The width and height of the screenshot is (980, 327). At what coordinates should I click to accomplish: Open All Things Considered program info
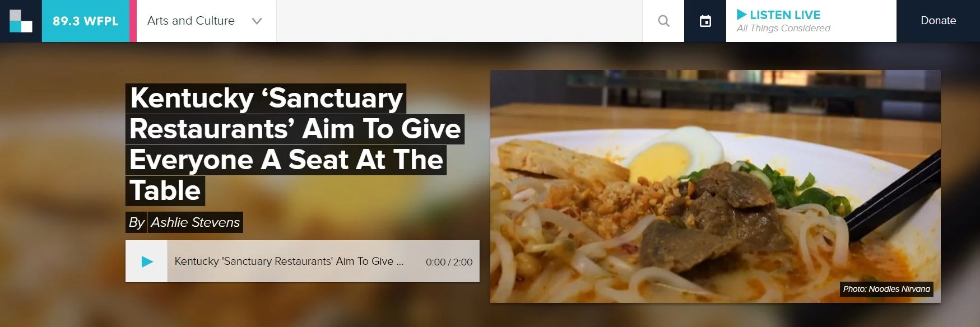[x=783, y=29]
